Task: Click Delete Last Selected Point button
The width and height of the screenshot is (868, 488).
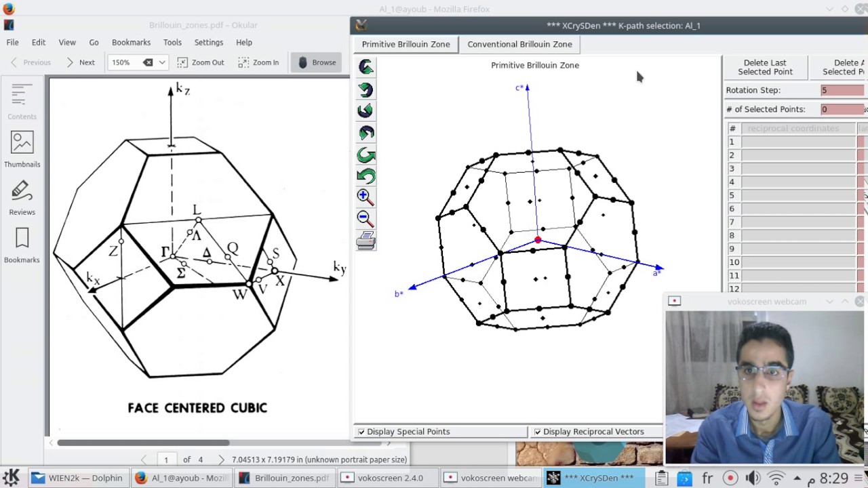Action: (x=765, y=67)
